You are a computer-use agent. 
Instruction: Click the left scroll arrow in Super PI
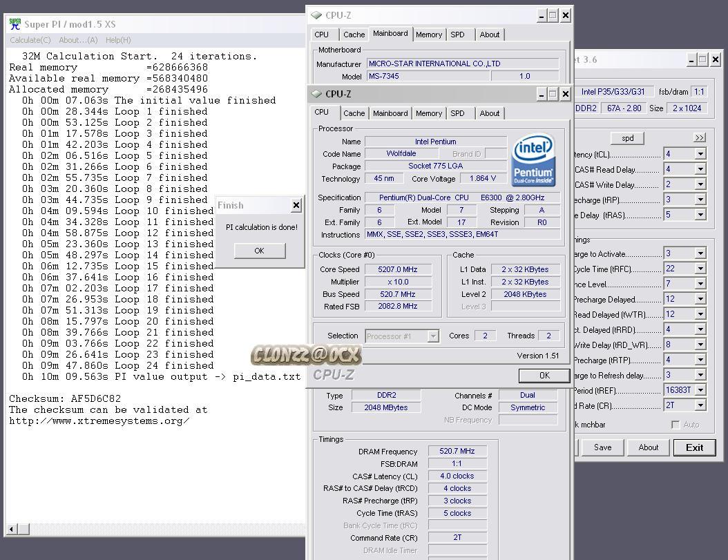click(12, 529)
